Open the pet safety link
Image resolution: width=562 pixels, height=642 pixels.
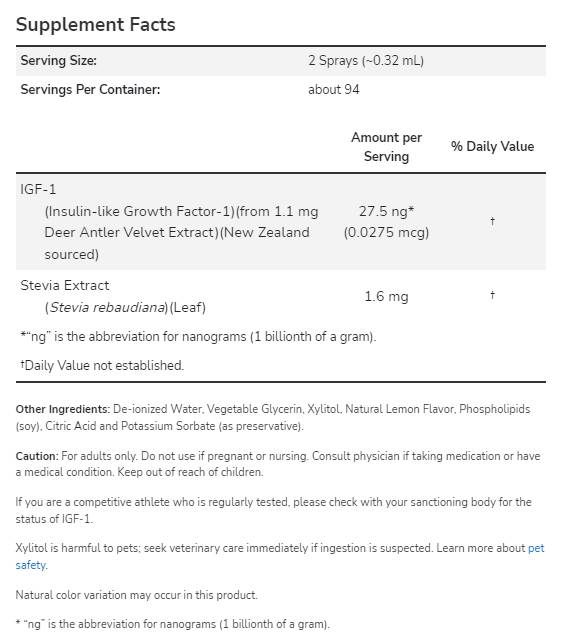click(x=536, y=548)
